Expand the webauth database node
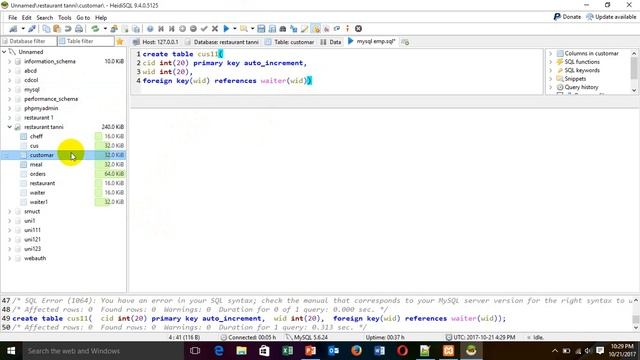 click(9, 258)
